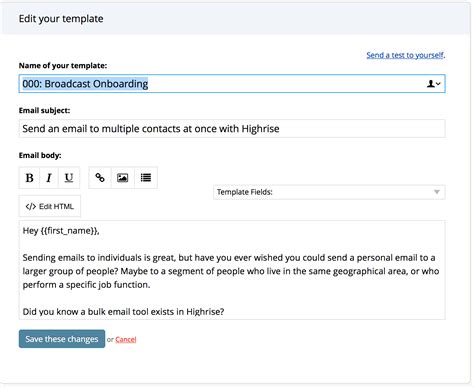
Task: Click the 'Hey {{first_name}},' greeting line
Action: tap(61, 231)
